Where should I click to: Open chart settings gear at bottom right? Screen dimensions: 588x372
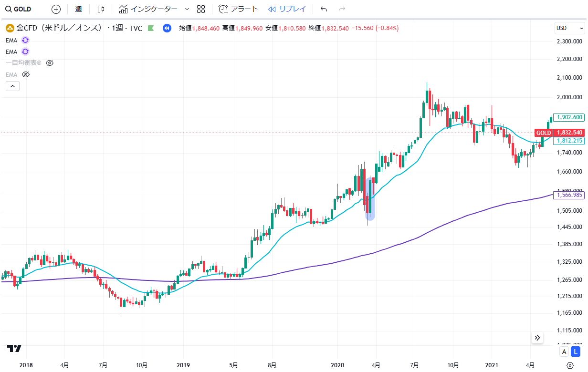tap(569, 365)
